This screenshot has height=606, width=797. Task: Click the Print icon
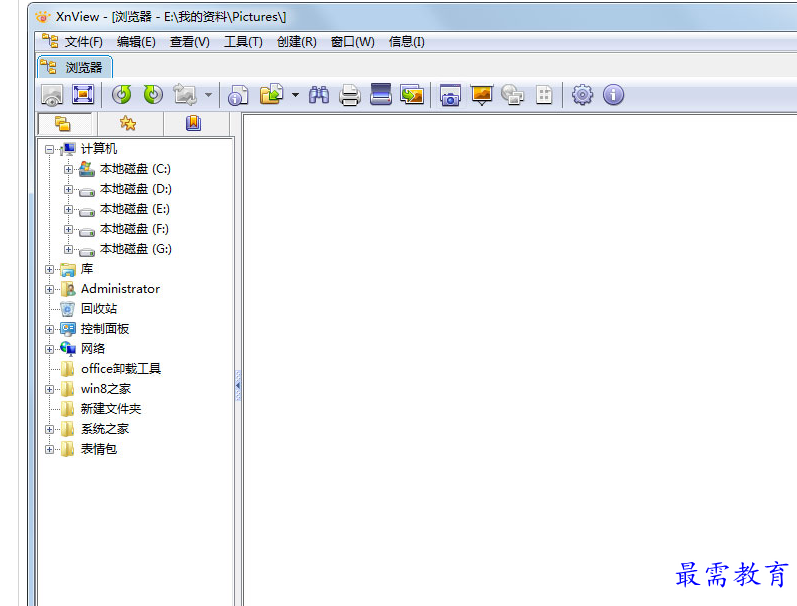(x=350, y=95)
